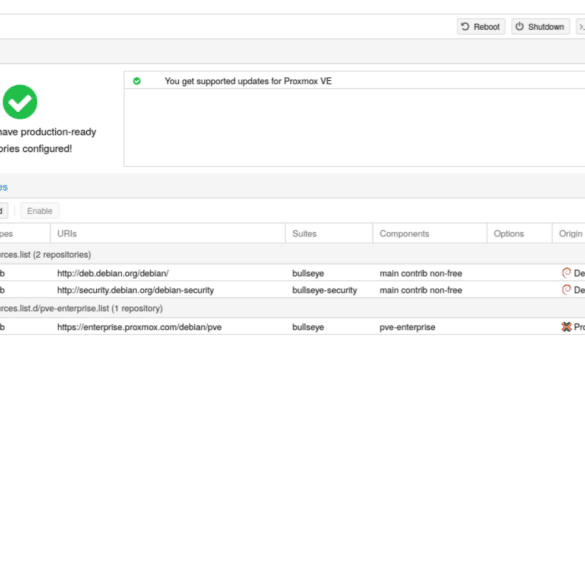The width and height of the screenshot is (585, 585).
Task: Click the Proxmox logo icon in enterprise row
Action: [x=566, y=327]
